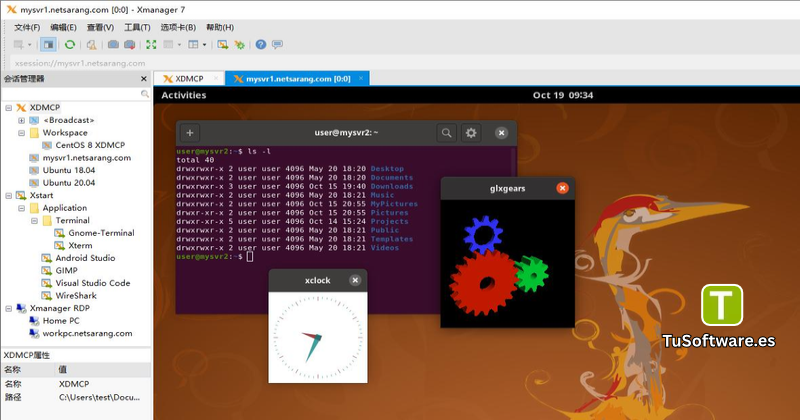Close the mysvr1.netsarang.com [0:0] tab
The image size is (800, 420).
click(361, 78)
